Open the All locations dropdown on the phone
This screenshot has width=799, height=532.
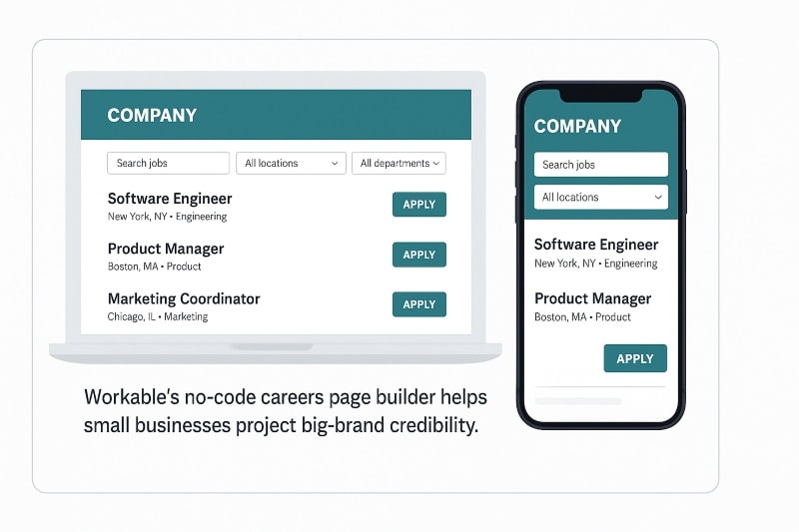600,198
